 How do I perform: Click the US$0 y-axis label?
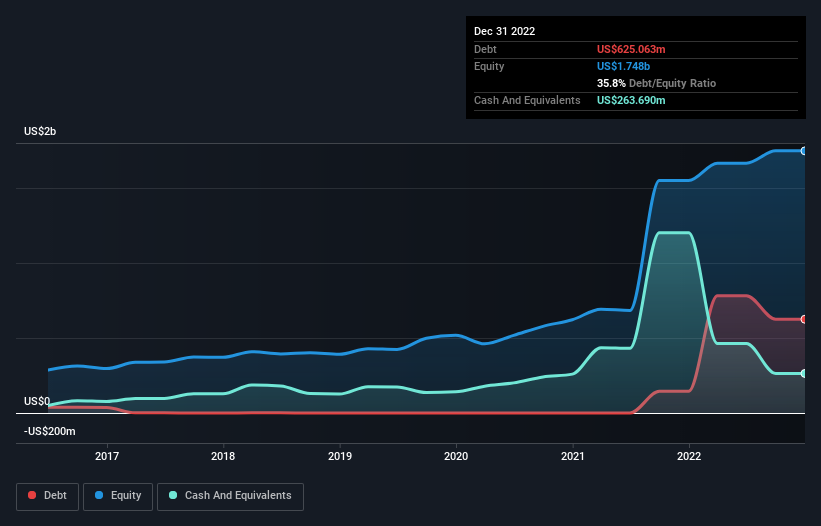tap(37, 401)
